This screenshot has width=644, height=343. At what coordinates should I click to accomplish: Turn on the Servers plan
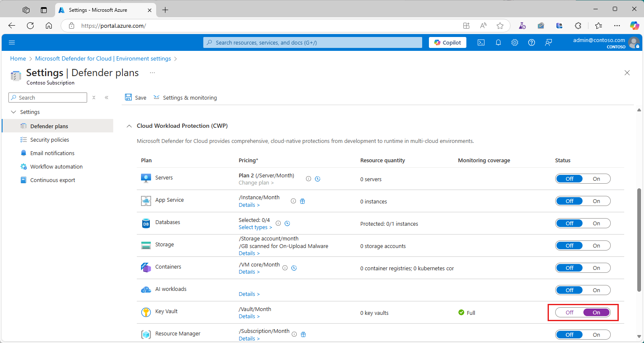pyautogui.click(x=596, y=179)
